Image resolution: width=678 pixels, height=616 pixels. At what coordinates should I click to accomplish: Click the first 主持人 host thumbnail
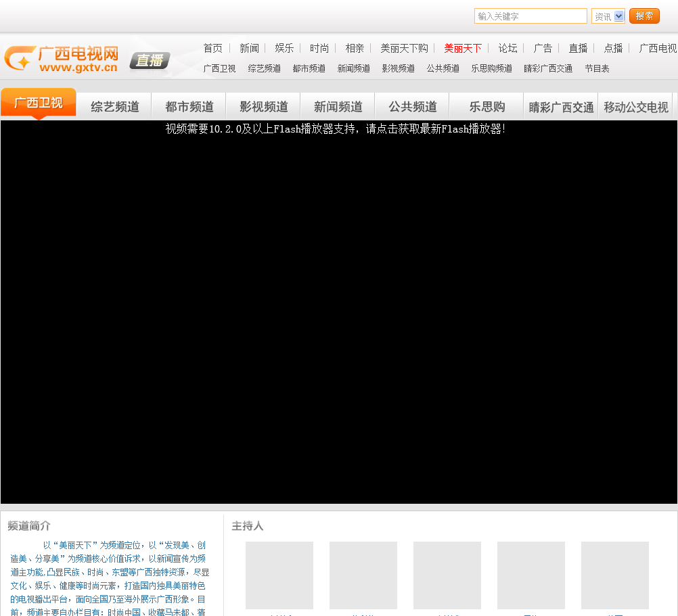point(279,575)
